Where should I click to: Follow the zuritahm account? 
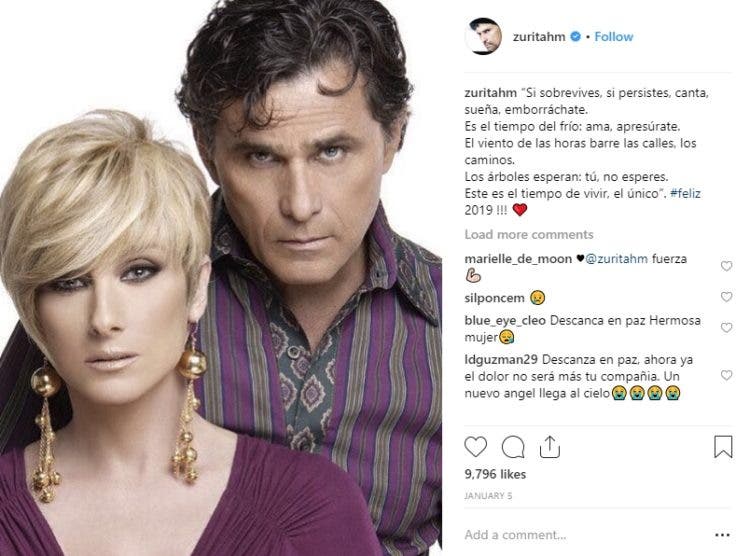click(x=614, y=37)
